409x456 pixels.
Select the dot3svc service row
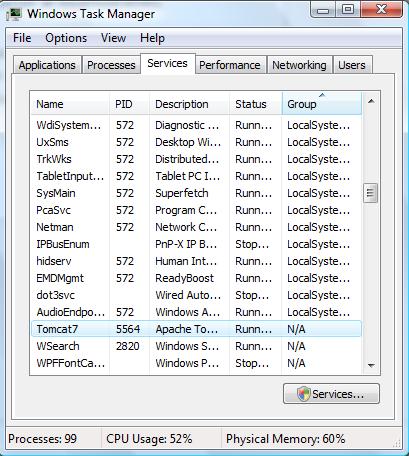(196, 295)
